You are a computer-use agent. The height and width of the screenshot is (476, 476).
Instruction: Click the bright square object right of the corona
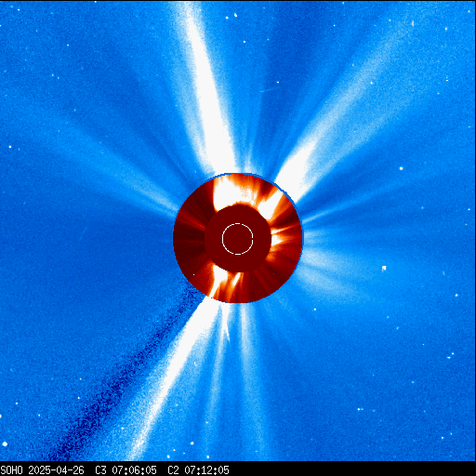click(384, 268)
